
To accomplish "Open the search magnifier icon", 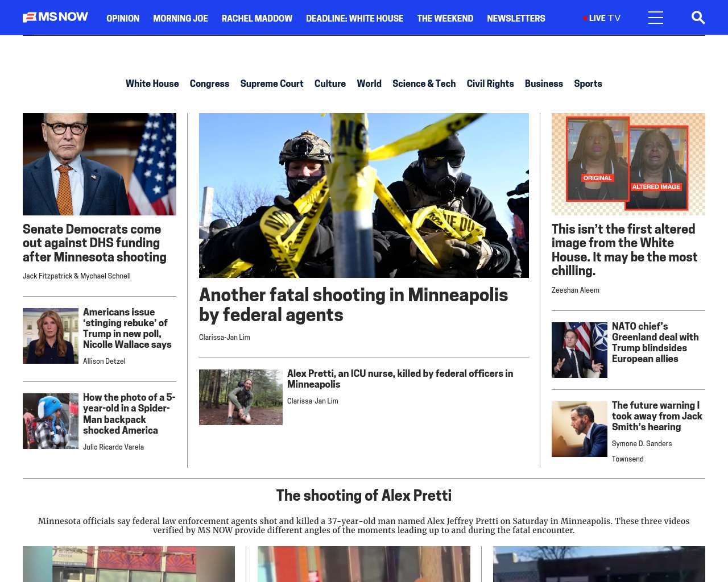I will [698, 18].
